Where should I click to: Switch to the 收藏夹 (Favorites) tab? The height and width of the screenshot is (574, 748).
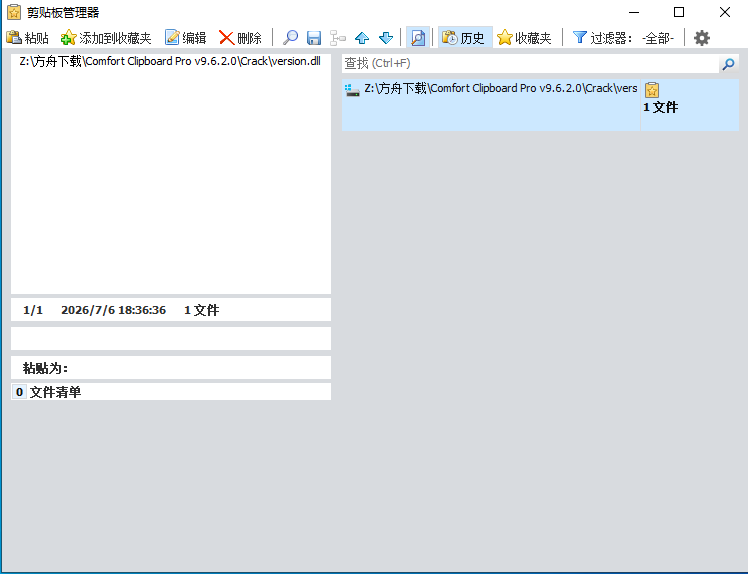524,38
